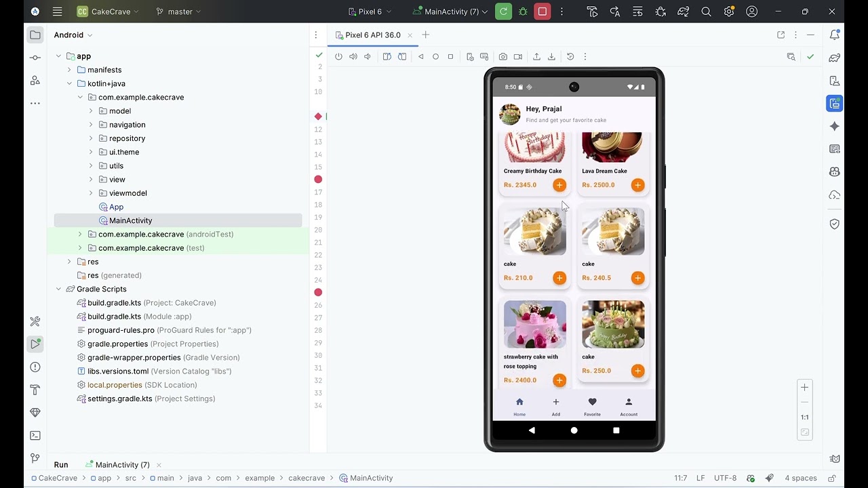The width and height of the screenshot is (868, 488).
Task: Click emulator toolbar Back triangle
Action: click(x=421, y=57)
